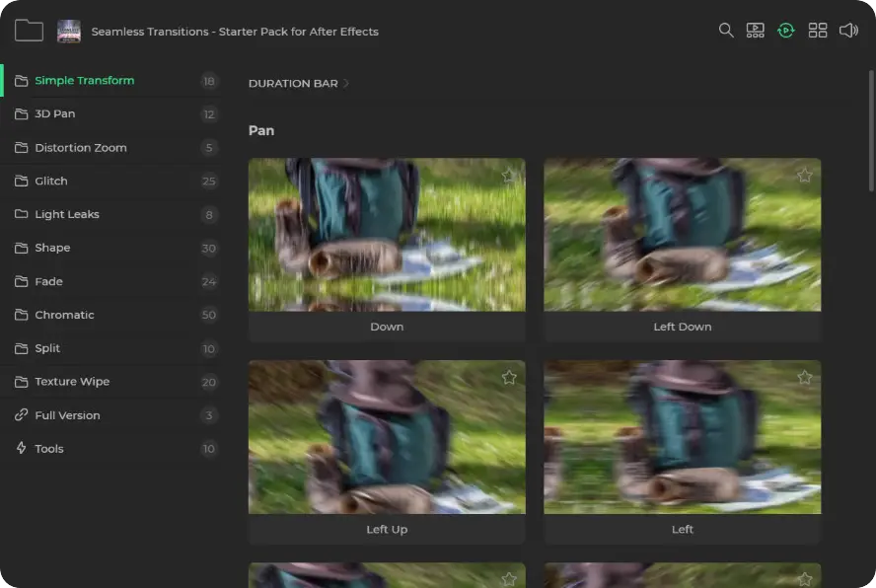Click the Down label under thumbnail
Screen dimensions: 876x588
(387, 327)
